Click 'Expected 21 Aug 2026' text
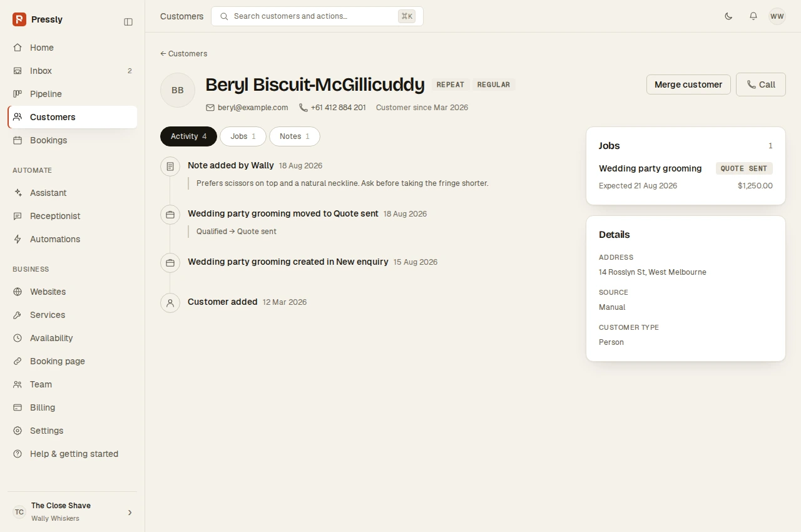 (x=638, y=186)
